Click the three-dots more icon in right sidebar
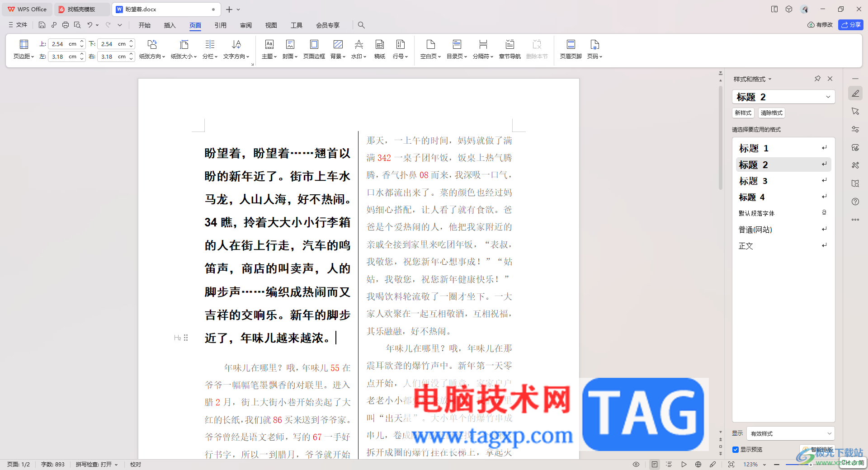Viewport: 868px width, 470px height. tap(855, 220)
